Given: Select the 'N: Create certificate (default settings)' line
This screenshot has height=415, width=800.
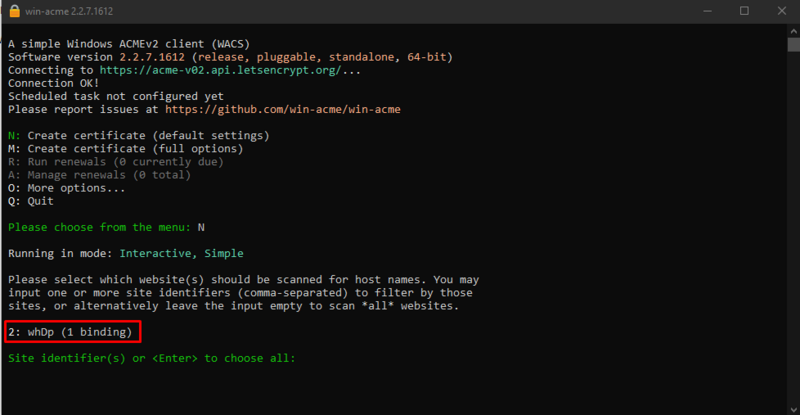Looking at the screenshot, I should coord(138,136).
